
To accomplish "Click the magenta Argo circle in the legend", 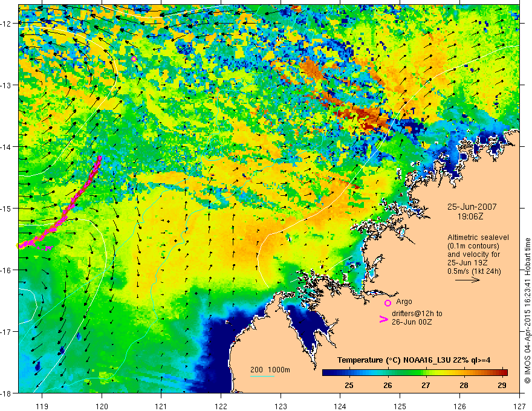I will coord(388,303).
